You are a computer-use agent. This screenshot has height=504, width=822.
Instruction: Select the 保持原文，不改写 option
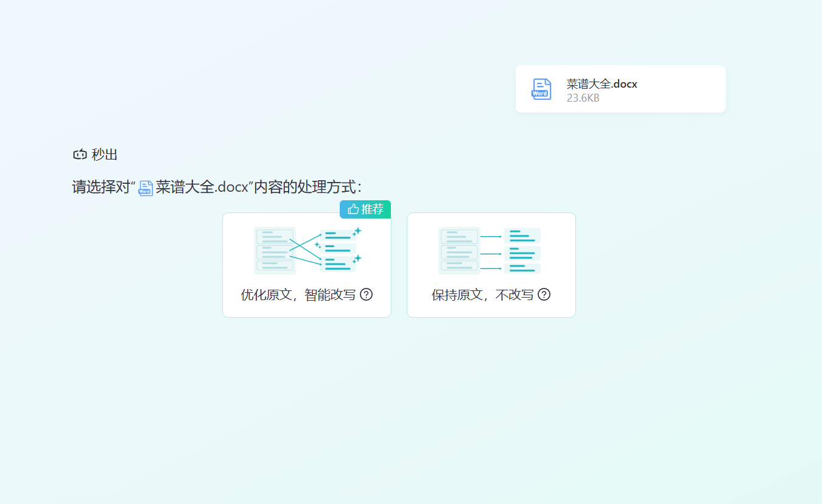click(491, 265)
